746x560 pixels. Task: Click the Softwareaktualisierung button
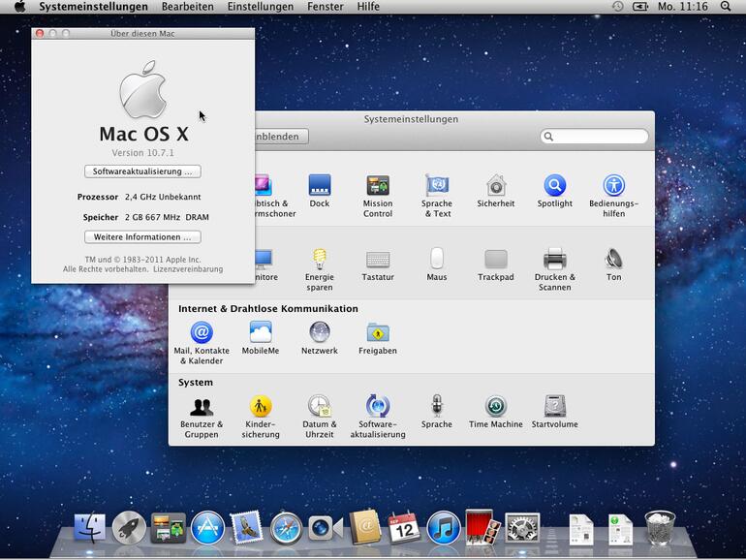[142, 171]
